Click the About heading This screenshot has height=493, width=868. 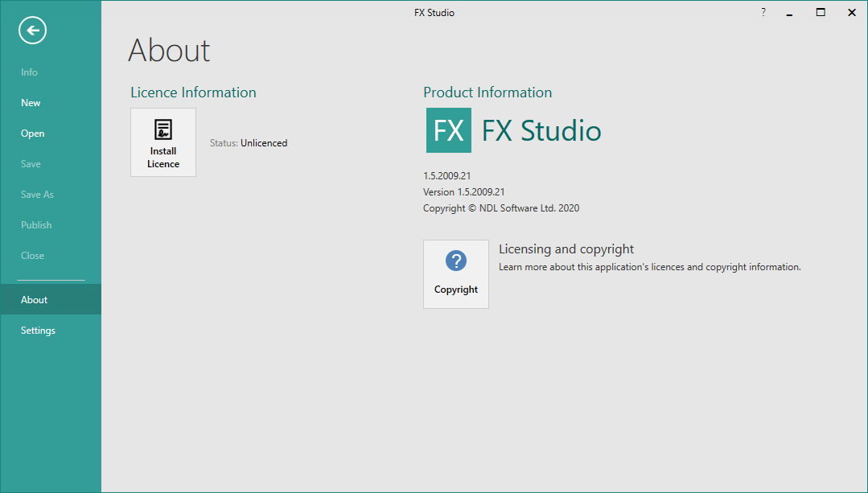(169, 50)
